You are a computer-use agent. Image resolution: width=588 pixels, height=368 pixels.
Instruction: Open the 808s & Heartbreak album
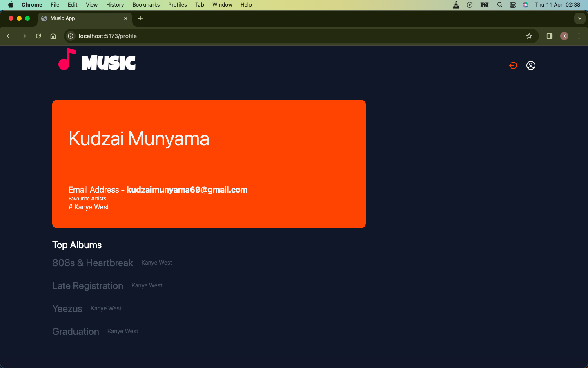(93, 263)
